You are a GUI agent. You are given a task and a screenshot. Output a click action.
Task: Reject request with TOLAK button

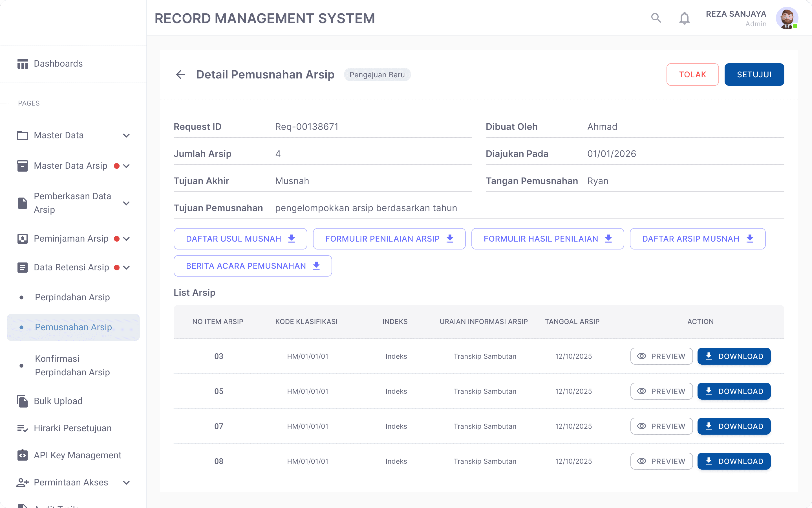pyautogui.click(x=692, y=75)
